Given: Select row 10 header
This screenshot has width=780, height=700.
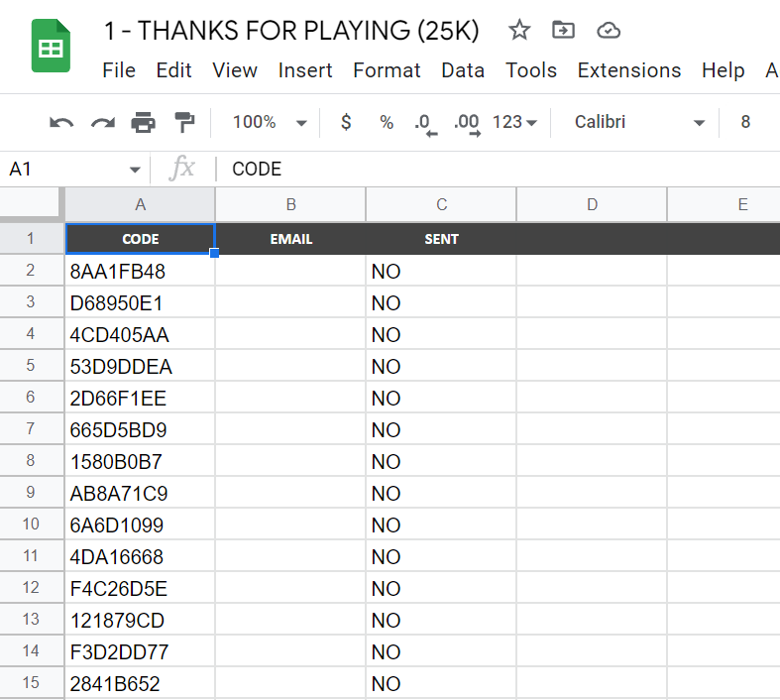Looking at the screenshot, I should (31, 524).
